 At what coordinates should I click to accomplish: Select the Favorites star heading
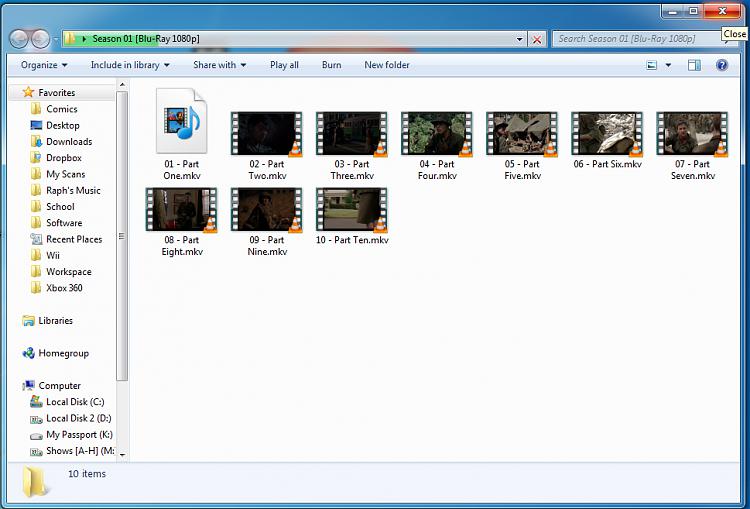click(x=49, y=92)
